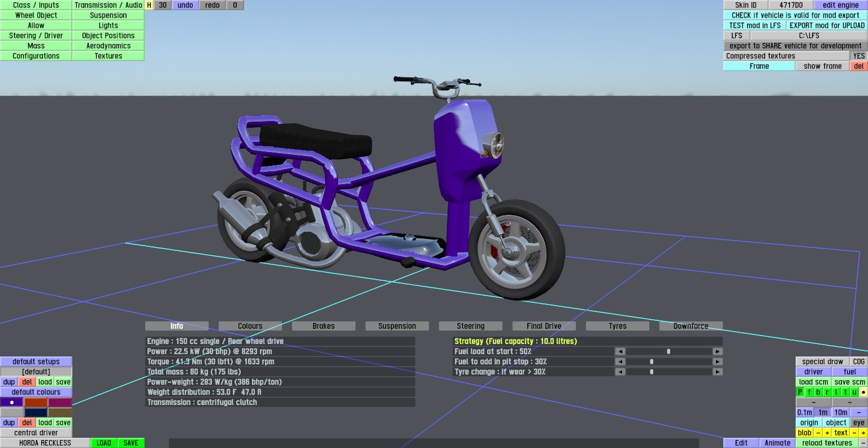The height and width of the screenshot is (448, 868).
Task: Click the Skin ID value 4717D0
Action: point(791,5)
